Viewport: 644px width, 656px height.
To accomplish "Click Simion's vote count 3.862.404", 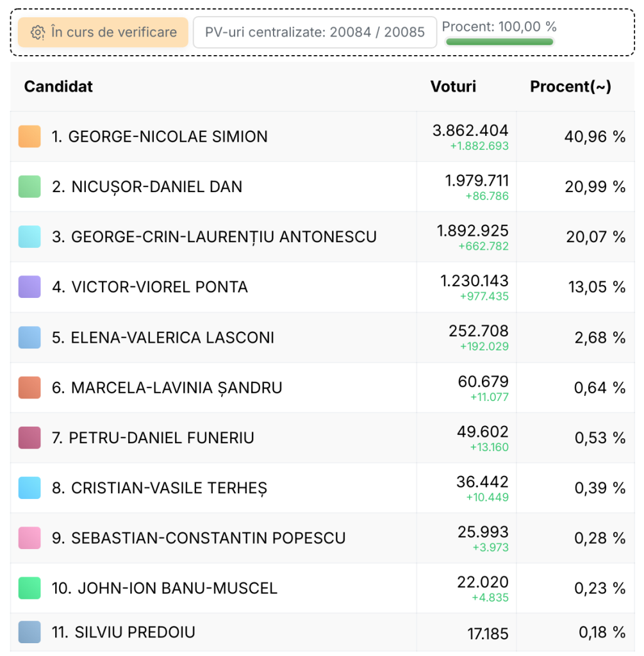I will pos(470,131).
